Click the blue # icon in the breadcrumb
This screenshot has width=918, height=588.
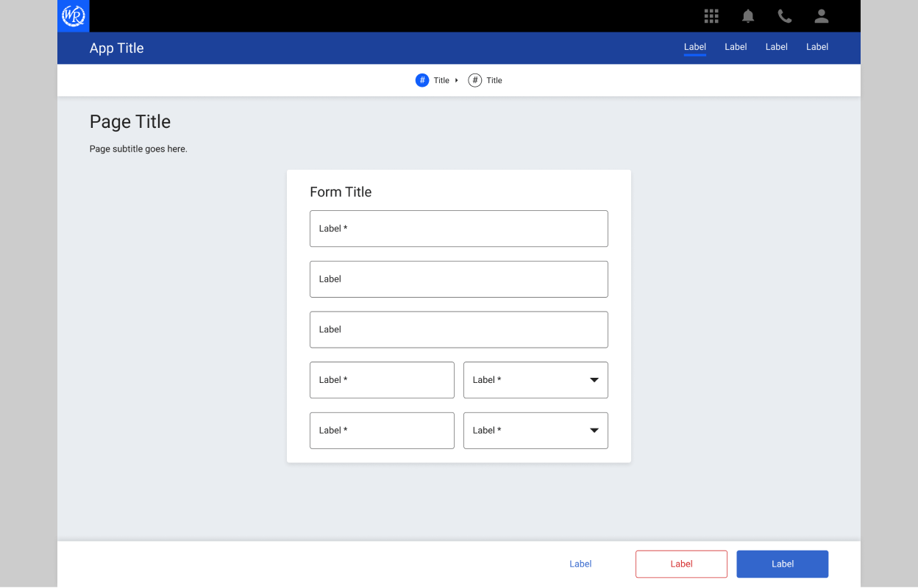coord(422,80)
